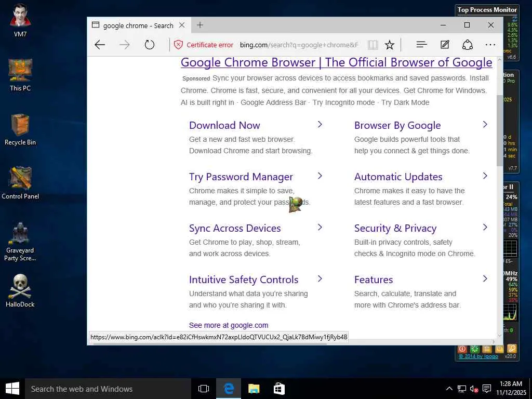The image size is (532, 399).
Task: Click chevron next to Features
Action: [x=485, y=278]
